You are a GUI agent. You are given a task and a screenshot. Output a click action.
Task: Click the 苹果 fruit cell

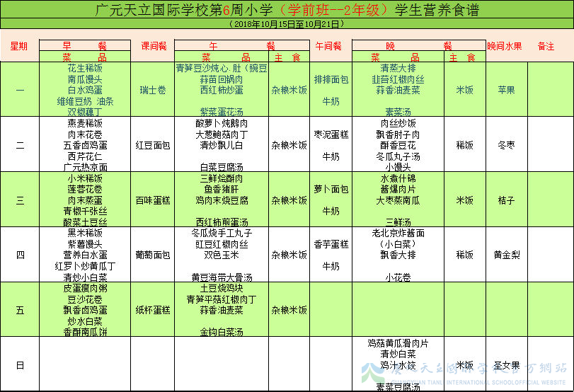tap(505, 91)
